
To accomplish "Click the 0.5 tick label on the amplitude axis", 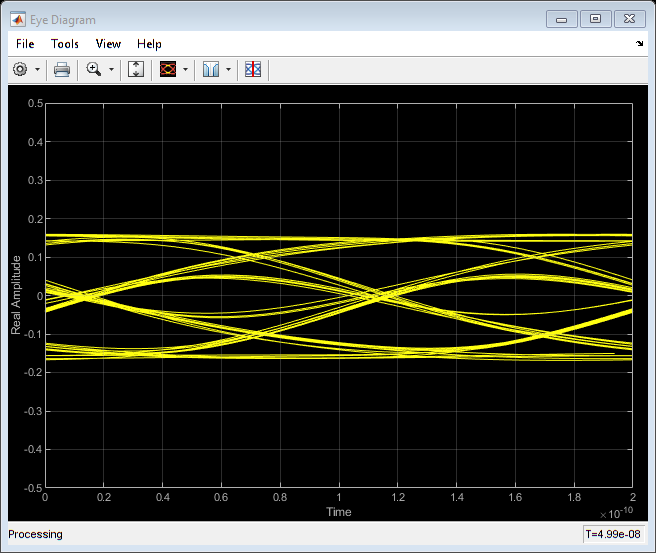I will tap(36, 103).
